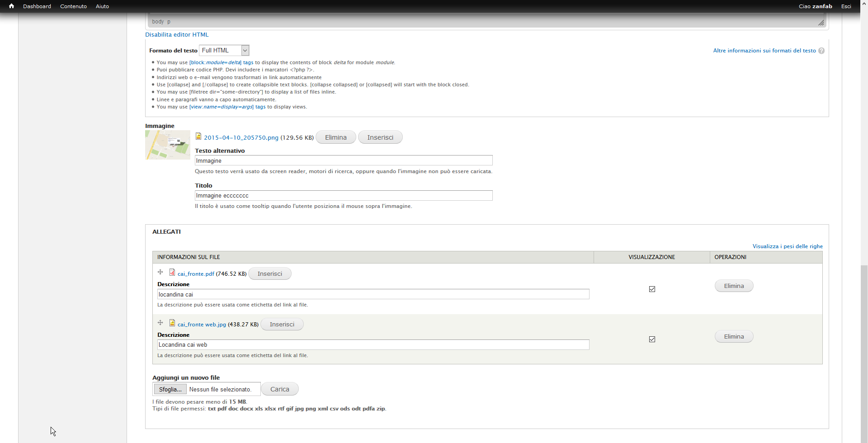Click the editor resize grip icon
This screenshot has width=868, height=443.
point(821,23)
